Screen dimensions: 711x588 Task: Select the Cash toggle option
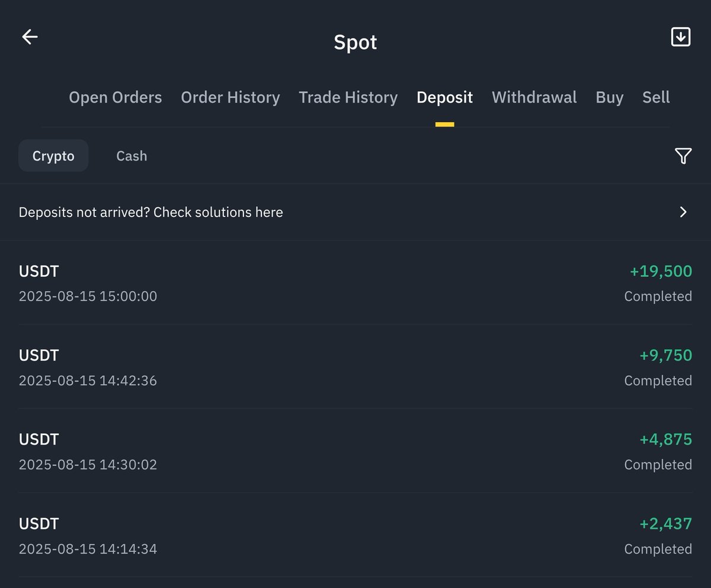click(x=132, y=156)
